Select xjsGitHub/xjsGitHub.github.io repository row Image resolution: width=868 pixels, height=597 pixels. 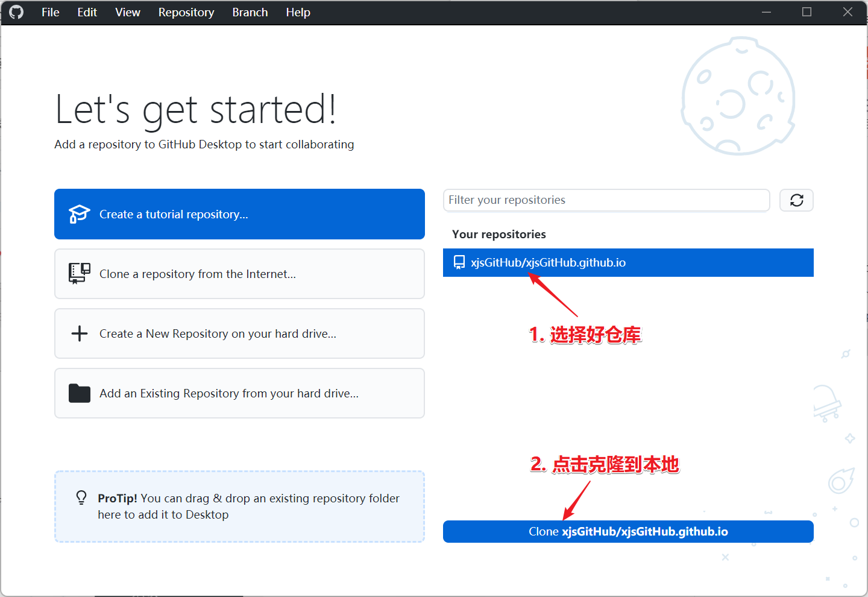point(628,262)
